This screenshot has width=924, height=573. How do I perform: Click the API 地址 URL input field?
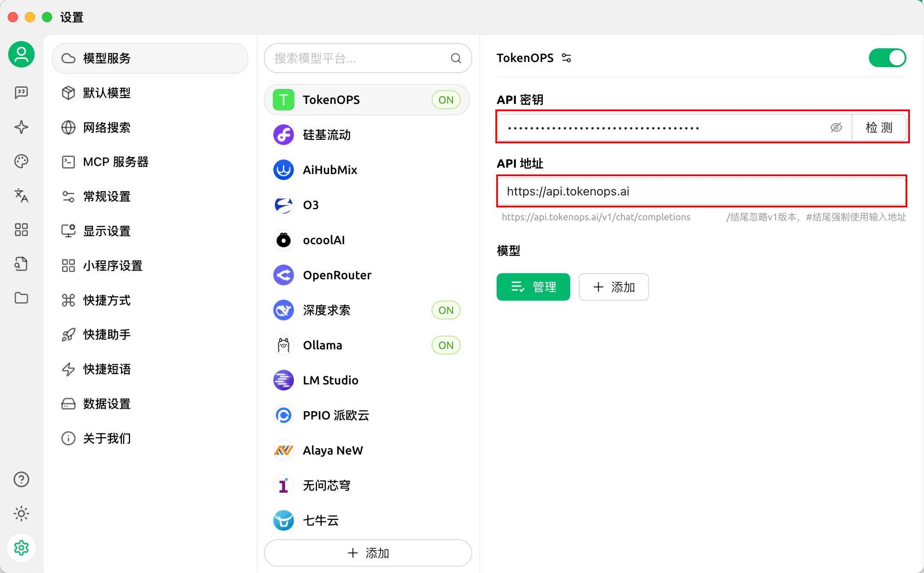pos(702,191)
